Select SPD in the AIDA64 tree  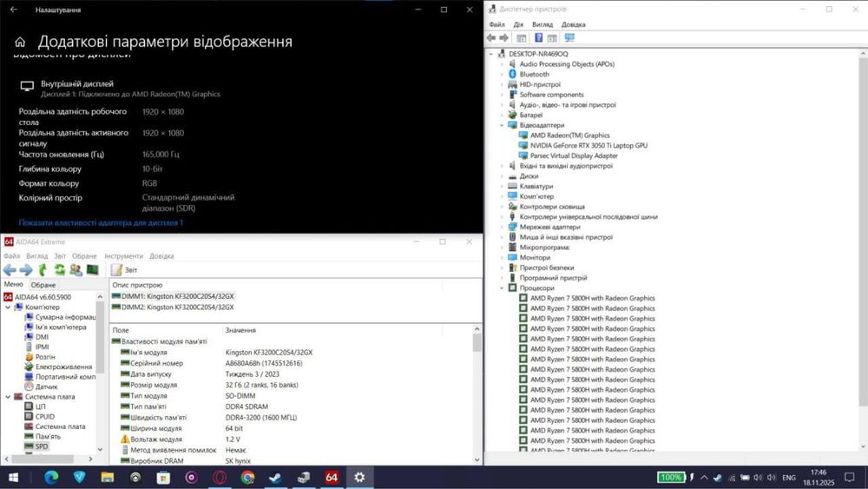point(42,446)
